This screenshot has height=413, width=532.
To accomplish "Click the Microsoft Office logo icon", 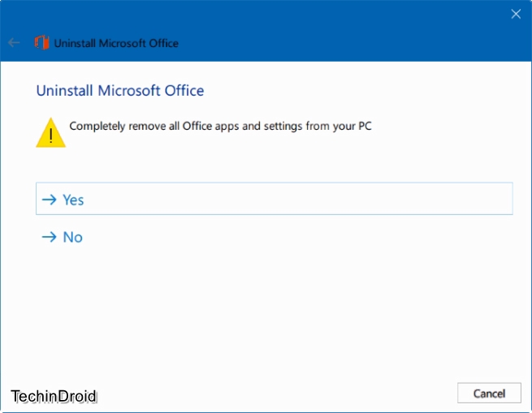I will (x=41, y=43).
